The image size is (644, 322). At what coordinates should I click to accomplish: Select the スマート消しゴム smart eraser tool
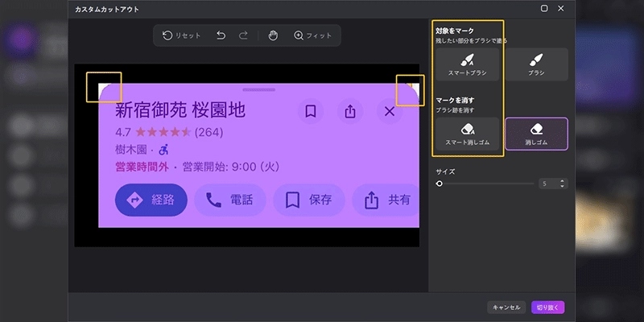tap(468, 134)
